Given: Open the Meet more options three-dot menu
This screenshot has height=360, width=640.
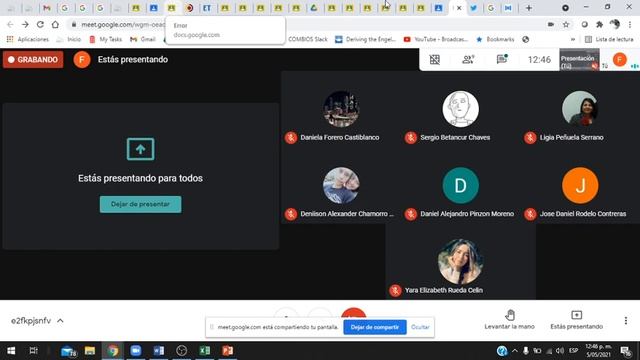Looking at the screenshot, I should click(x=626, y=320).
